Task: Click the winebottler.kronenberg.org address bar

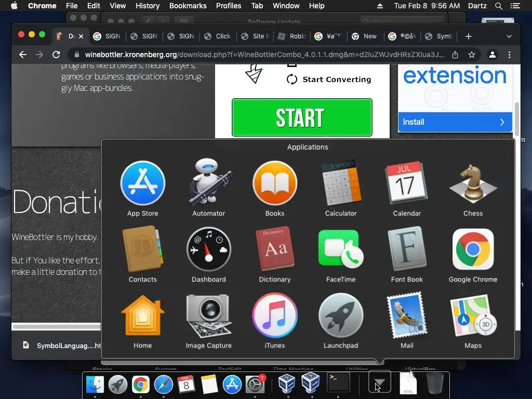Action: point(264,55)
